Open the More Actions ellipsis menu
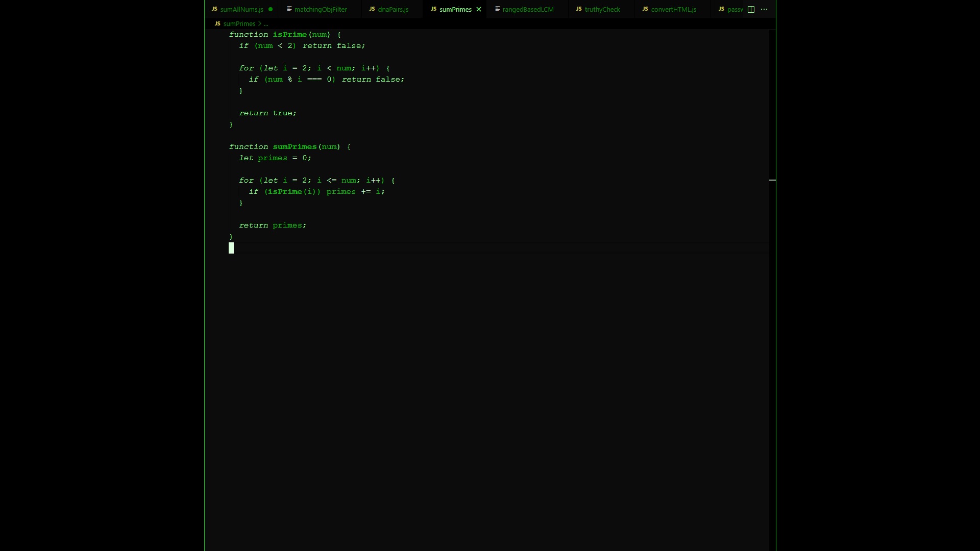 [764, 9]
